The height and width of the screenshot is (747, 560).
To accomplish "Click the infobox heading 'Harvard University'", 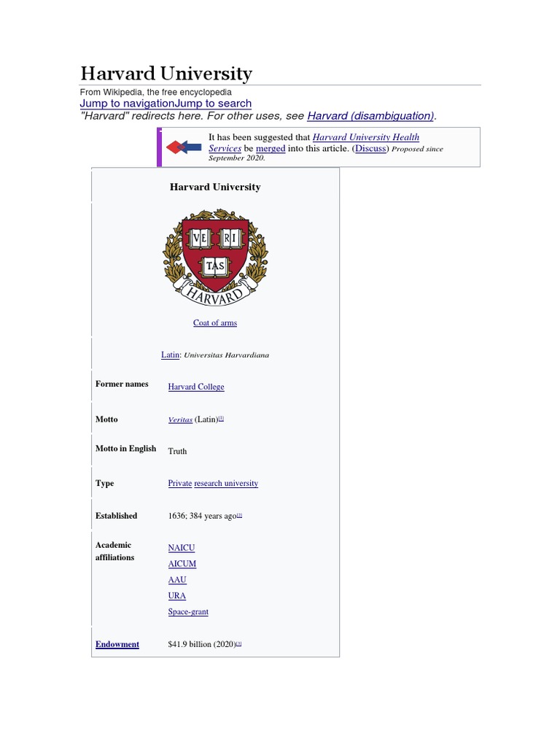I will (215, 187).
